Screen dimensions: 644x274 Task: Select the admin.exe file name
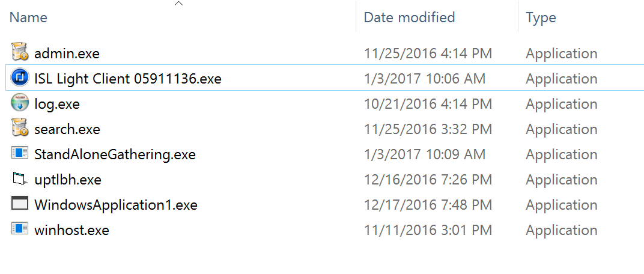(x=67, y=53)
